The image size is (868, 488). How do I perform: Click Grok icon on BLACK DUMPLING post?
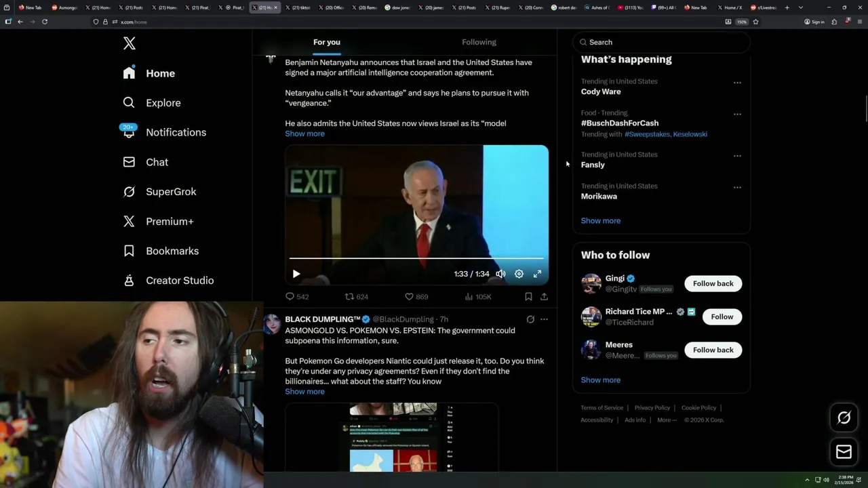click(530, 319)
